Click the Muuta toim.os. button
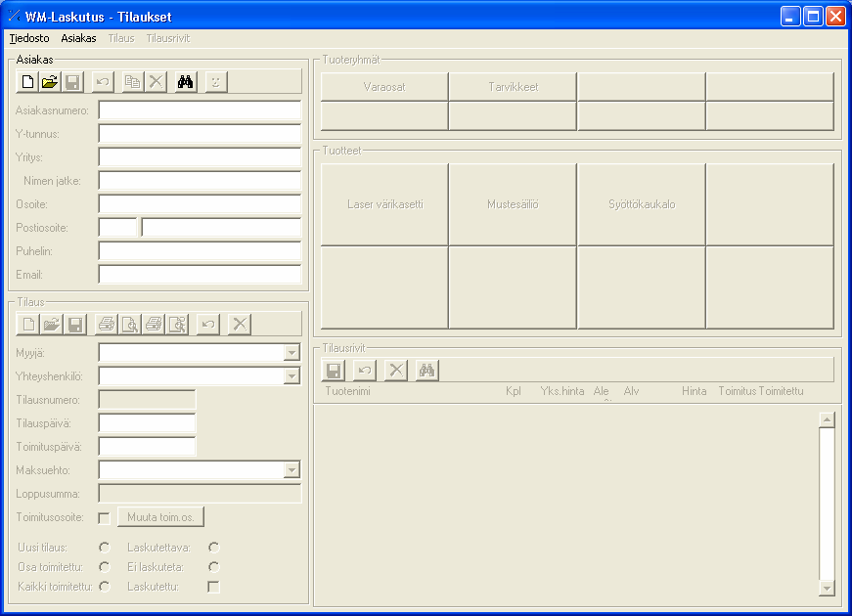852x616 pixels. click(160, 517)
